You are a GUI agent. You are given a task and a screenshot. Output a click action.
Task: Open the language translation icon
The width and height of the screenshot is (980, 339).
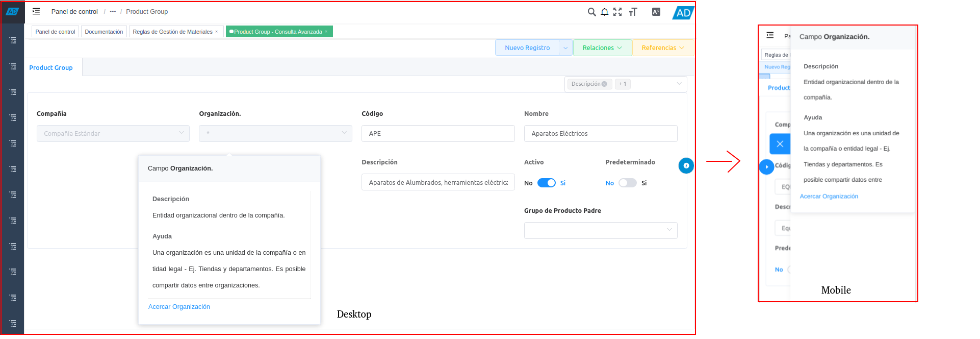pyautogui.click(x=656, y=12)
